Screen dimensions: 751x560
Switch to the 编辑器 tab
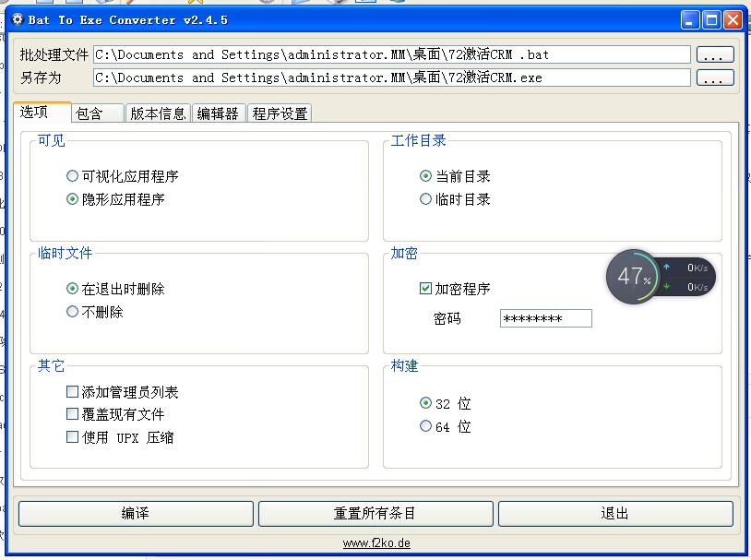coord(219,113)
